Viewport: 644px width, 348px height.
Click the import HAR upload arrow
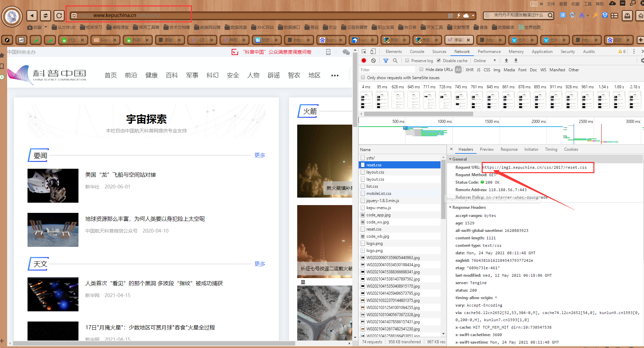coord(506,60)
